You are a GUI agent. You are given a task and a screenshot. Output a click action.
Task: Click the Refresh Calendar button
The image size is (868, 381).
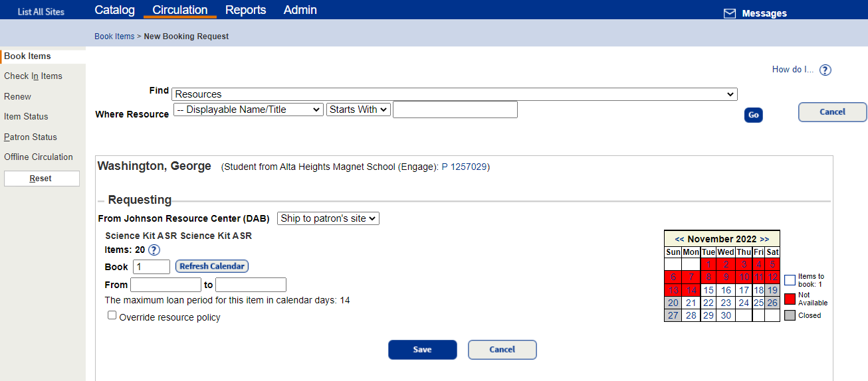tap(212, 266)
